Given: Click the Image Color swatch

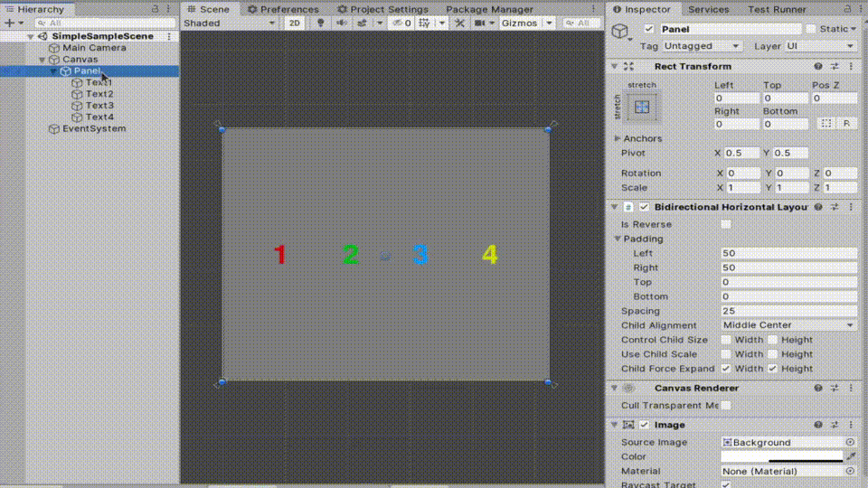Looking at the screenshot, I should [781, 456].
